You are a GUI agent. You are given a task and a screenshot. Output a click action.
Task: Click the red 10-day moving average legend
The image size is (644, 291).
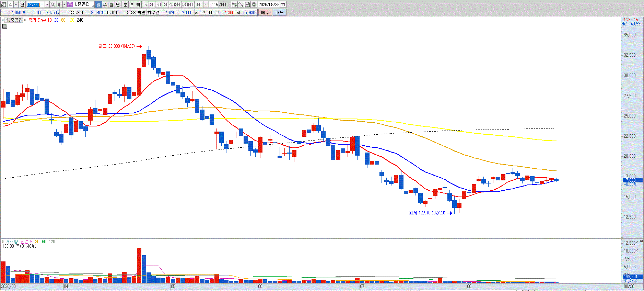[50, 20]
